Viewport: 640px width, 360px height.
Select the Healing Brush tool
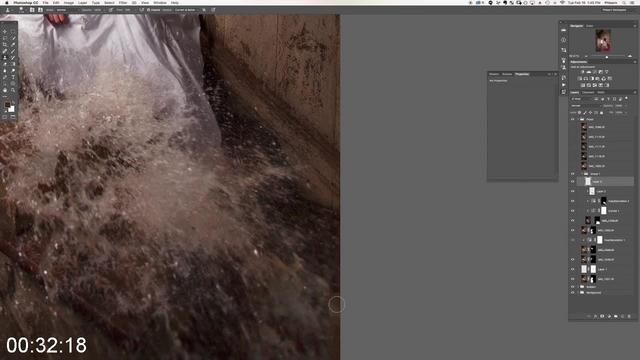[x=4, y=51]
